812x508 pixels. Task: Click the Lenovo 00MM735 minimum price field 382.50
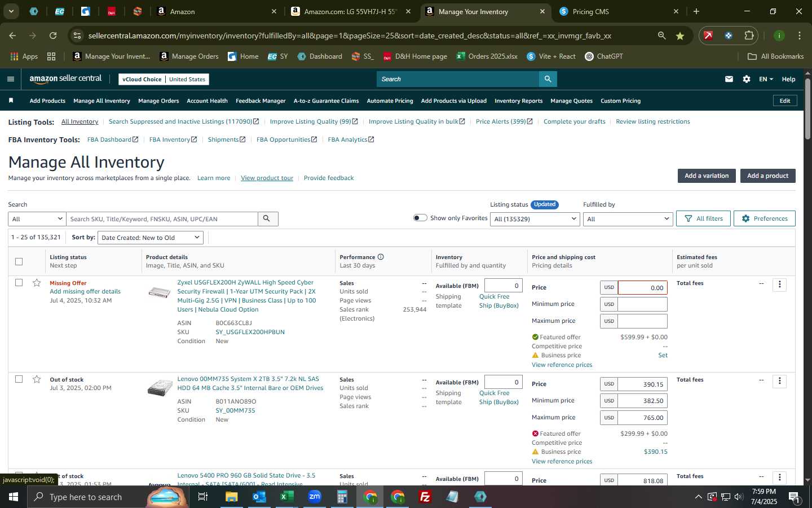[x=642, y=401]
